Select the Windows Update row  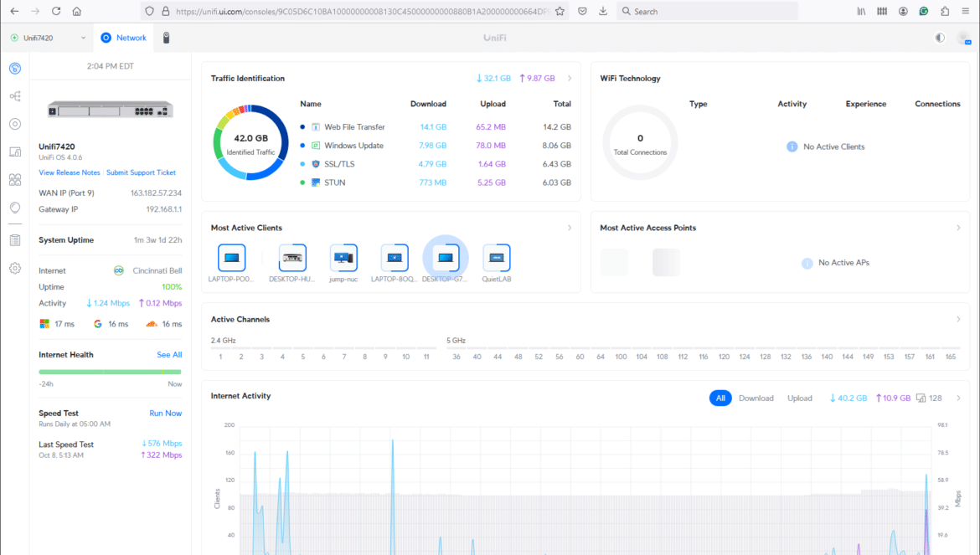pos(435,146)
